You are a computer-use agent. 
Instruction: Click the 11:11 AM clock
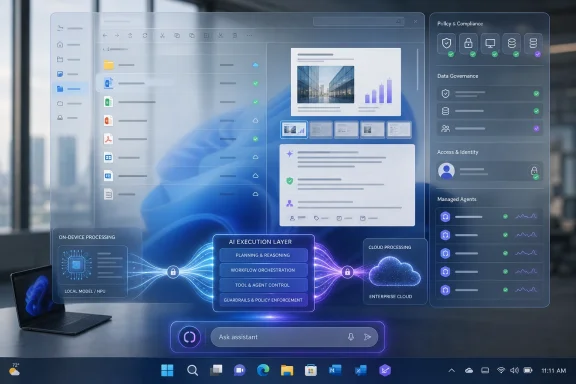click(553, 371)
